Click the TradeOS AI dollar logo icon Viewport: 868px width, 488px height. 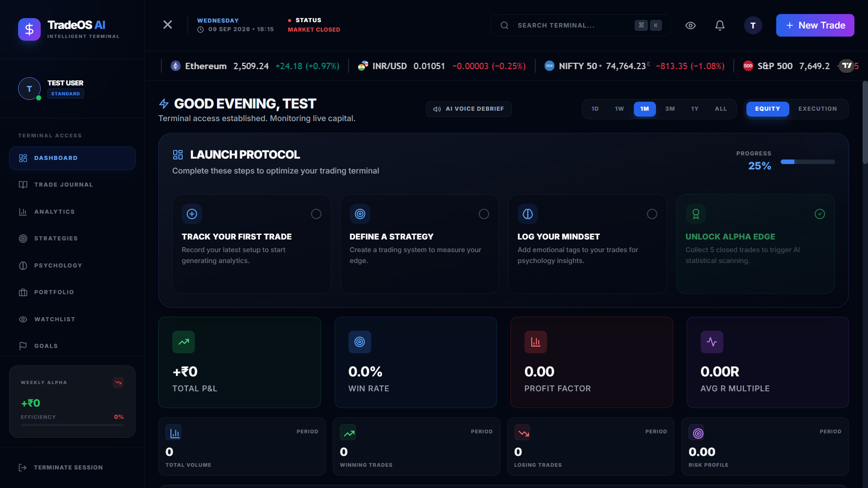pos(29,29)
